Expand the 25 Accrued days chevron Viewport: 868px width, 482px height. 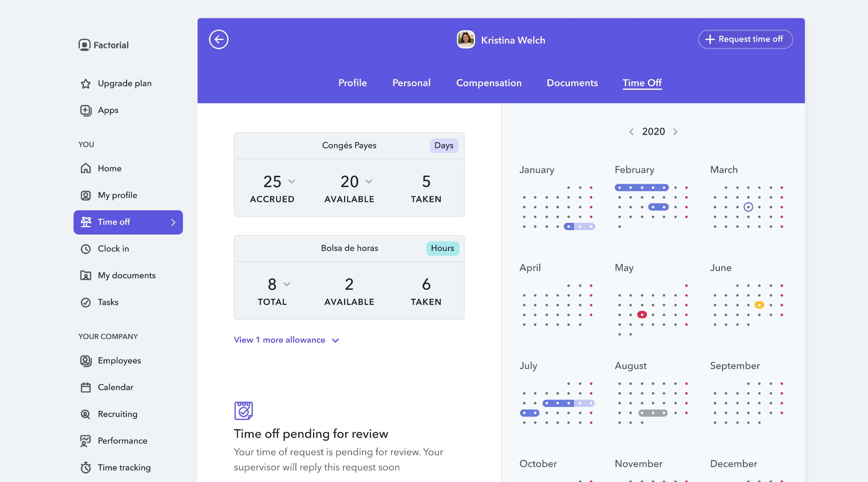pos(292,181)
